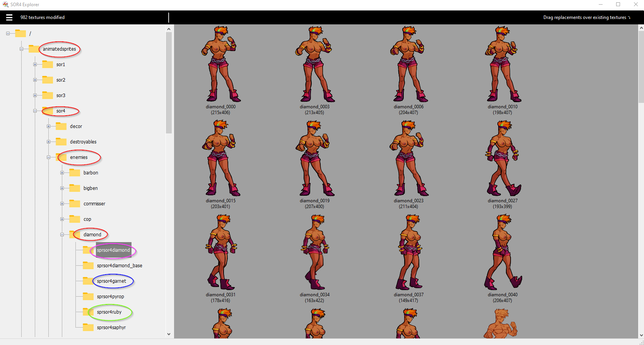Select the sprsor4diamond folder

pyautogui.click(x=113, y=250)
